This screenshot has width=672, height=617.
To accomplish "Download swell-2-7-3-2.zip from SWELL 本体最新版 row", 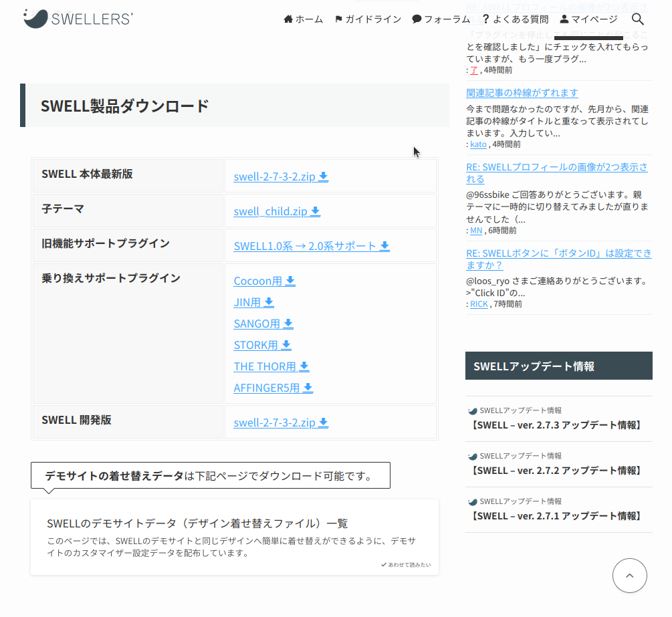I will [x=281, y=176].
